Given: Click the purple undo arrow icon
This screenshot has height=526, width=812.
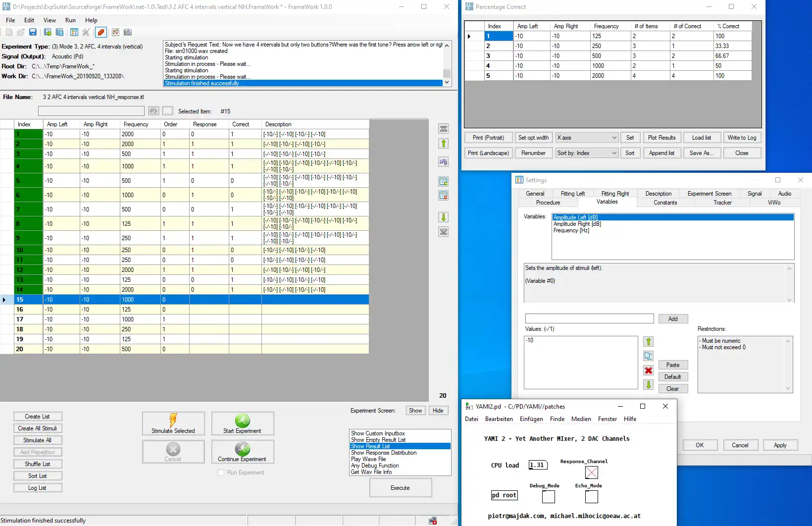Looking at the screenshot, I should (x=444, y=162).
